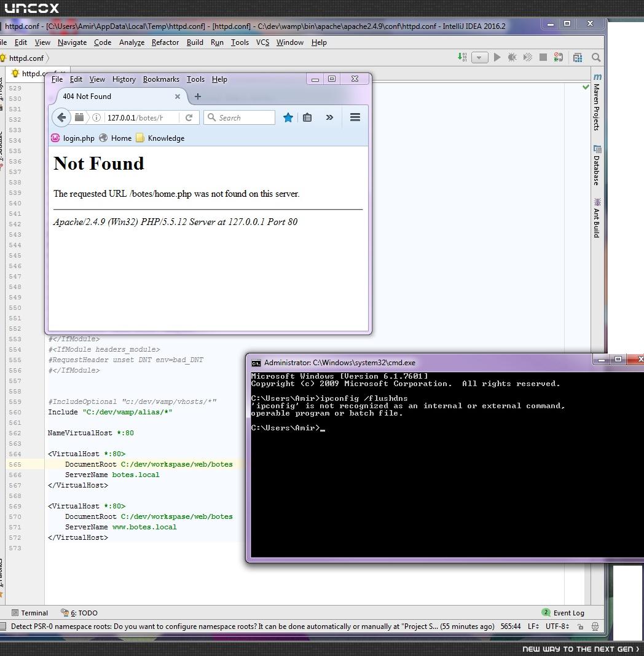
Task: Click the green inspection checkmark in editor
Action: point(586,87)
